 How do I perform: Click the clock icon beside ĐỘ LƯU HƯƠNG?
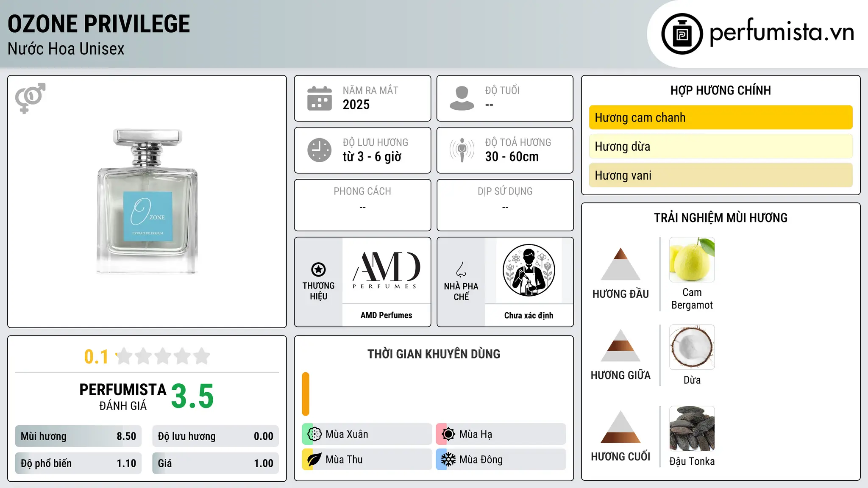click(x=320, y=150)
